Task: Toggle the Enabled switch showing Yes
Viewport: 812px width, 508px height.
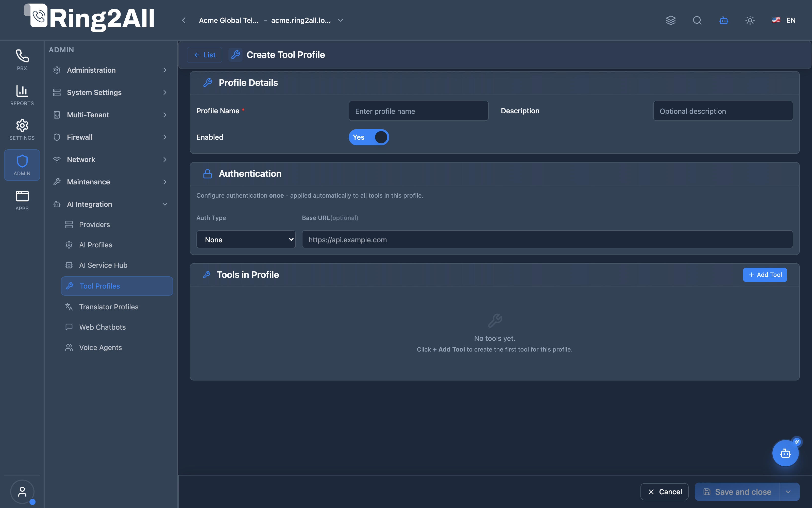Action: [x=369, y=137]
